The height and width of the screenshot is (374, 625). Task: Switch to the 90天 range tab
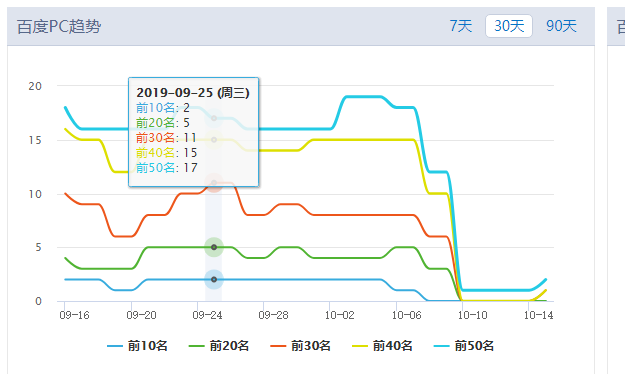pos(561,26)
